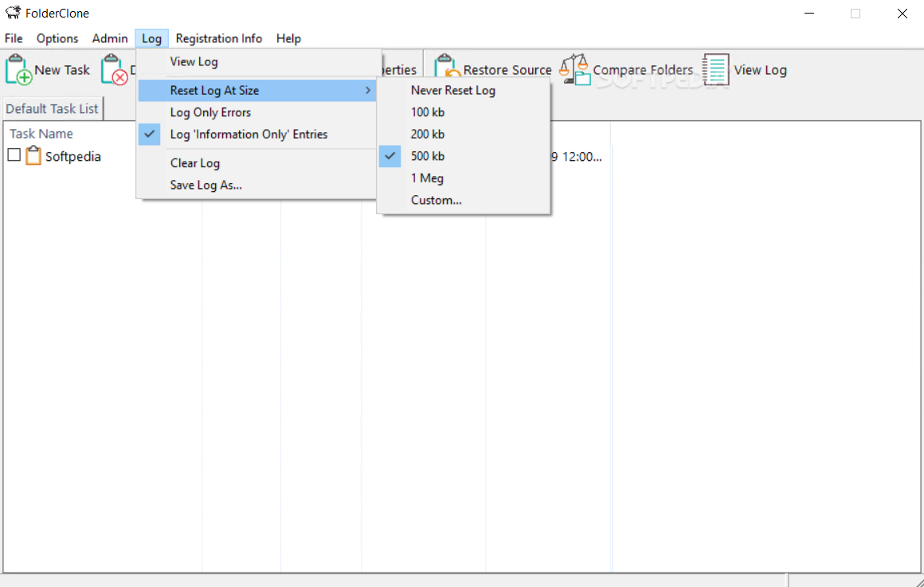Viewport: 924px width, 587px height.
Task: Click the New Task button label
Action: [x=62, y=70]
